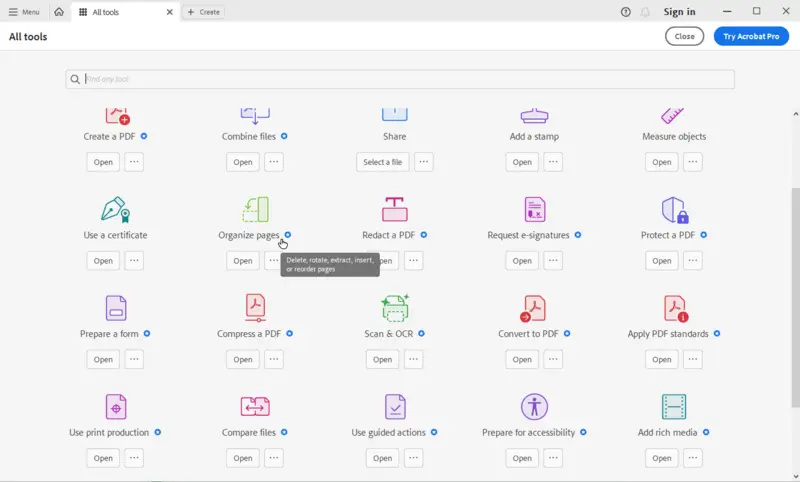Click the Use guided actions label
The width and height of the screenshot is (800, 482).
(388, 432)
